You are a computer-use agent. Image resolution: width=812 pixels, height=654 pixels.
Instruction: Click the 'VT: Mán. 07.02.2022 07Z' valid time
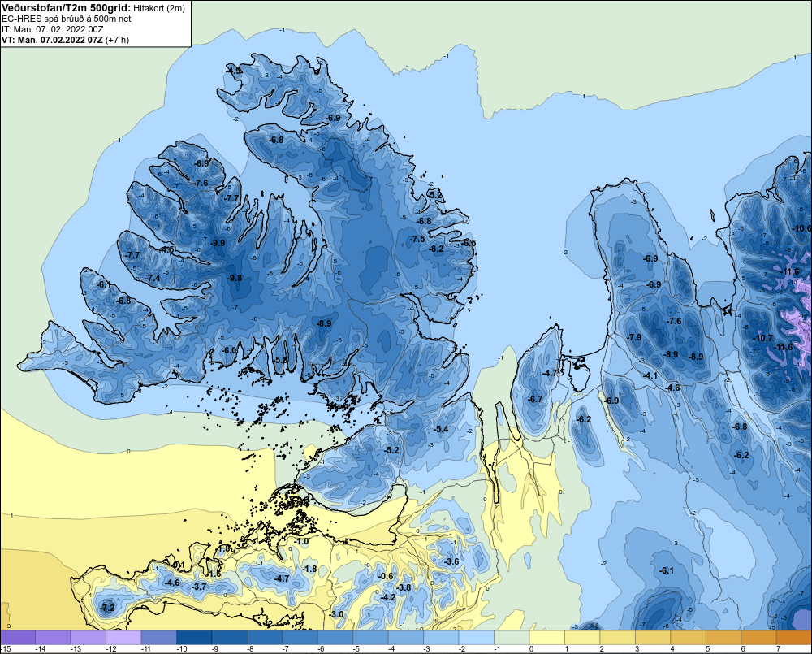point(52,40)
